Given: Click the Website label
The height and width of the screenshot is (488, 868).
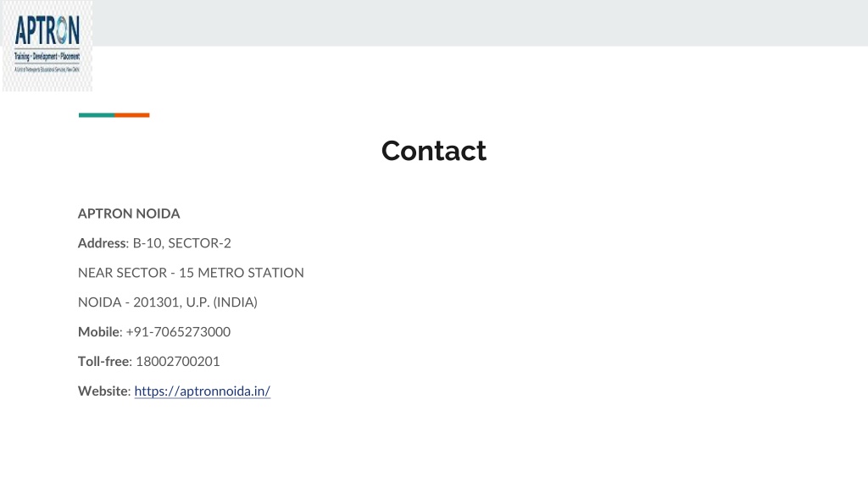Looking at the screenshot, I should pos(103,391).
